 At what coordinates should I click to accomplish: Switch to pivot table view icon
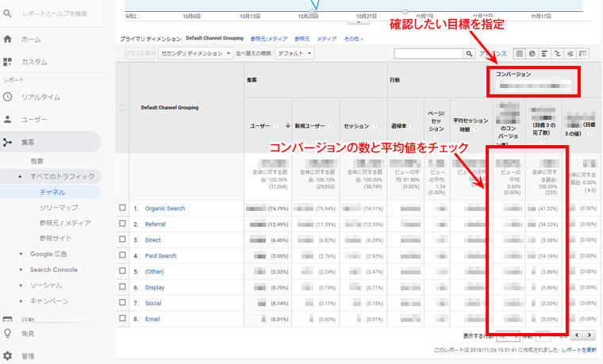583,53
